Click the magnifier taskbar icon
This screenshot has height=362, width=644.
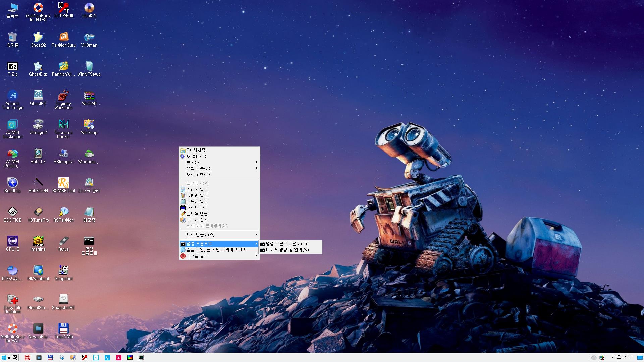point(62,358)
